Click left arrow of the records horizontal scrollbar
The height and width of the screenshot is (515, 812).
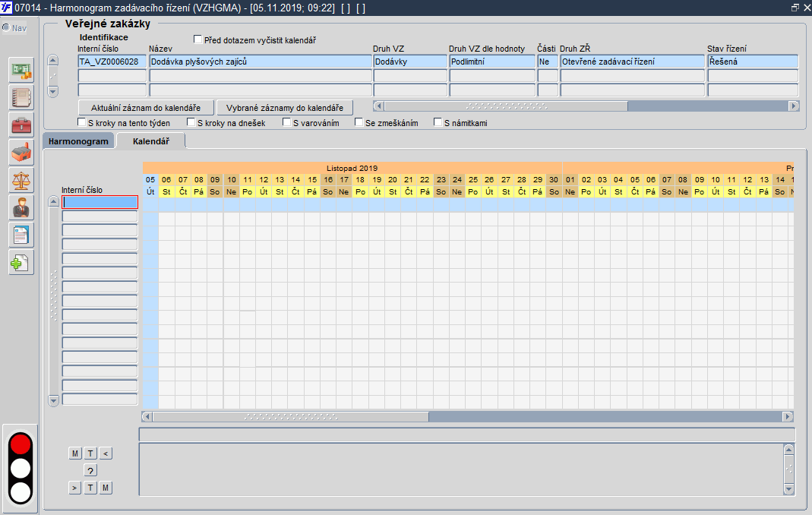(378, 106)
